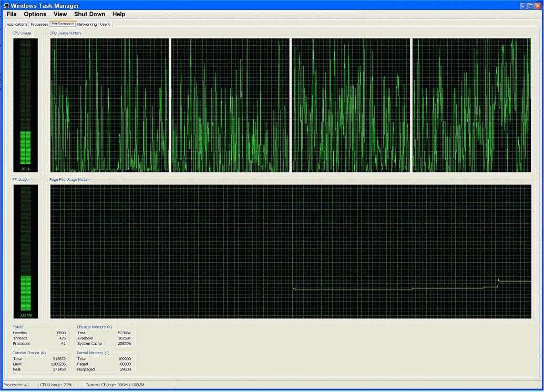Select the Nonpaged value "29600"

(x=126, y=369)
